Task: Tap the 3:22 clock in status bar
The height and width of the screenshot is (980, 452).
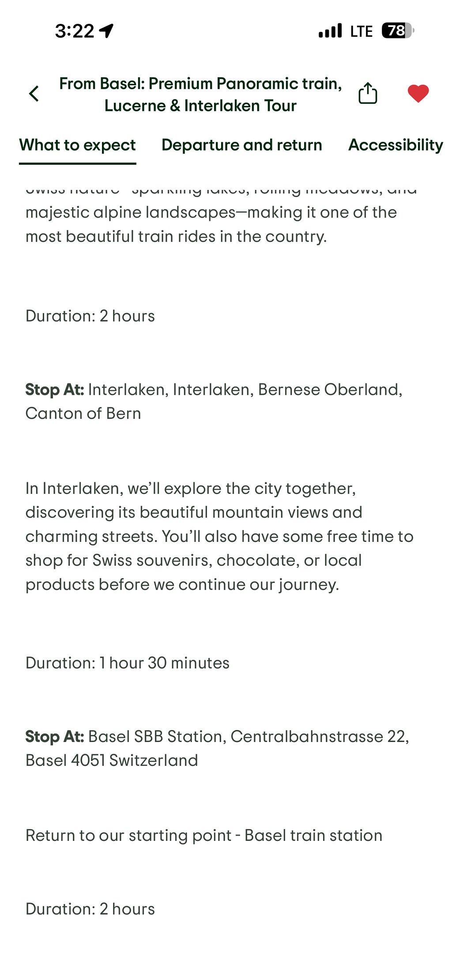Action: 74,31
